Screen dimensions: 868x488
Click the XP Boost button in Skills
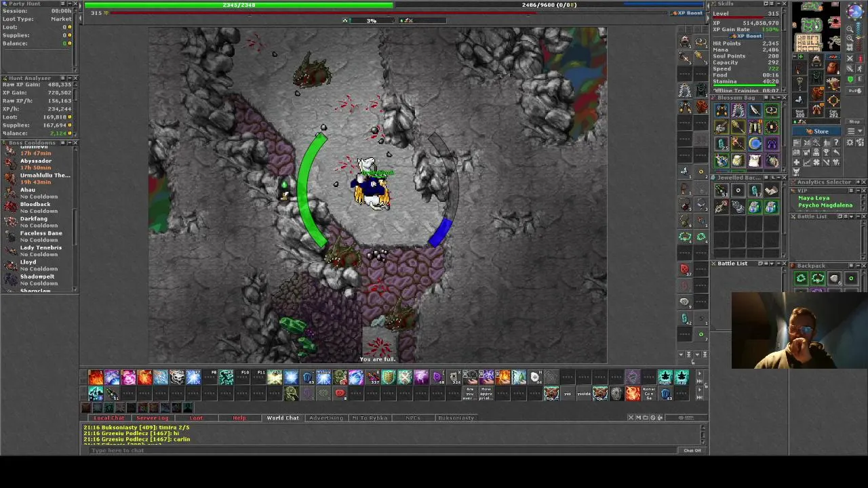(747, 36)
